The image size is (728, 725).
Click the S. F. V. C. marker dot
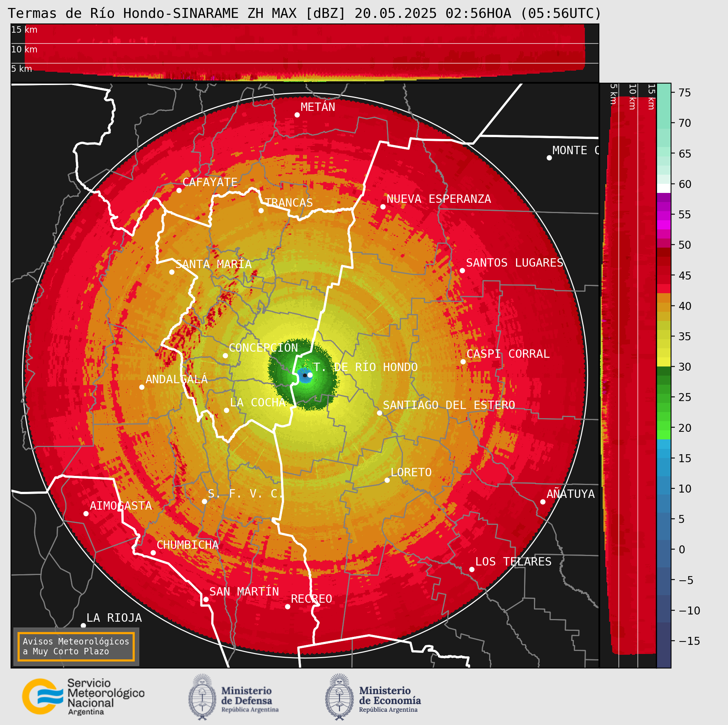pyautogui.click(x=204, y=501)
